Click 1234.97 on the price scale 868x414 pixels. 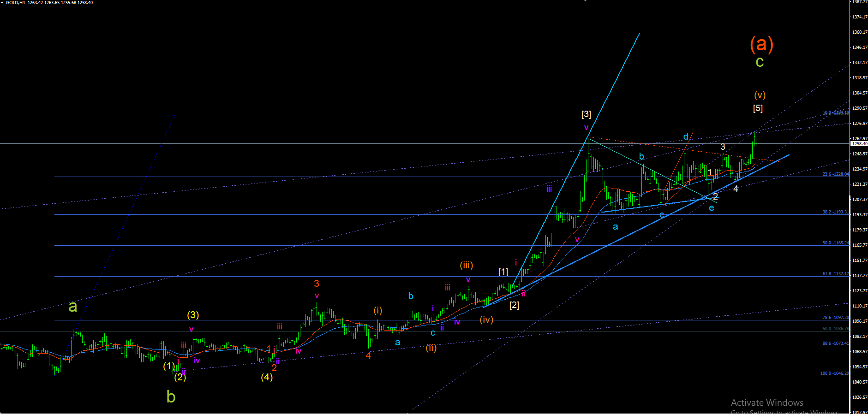859,169
